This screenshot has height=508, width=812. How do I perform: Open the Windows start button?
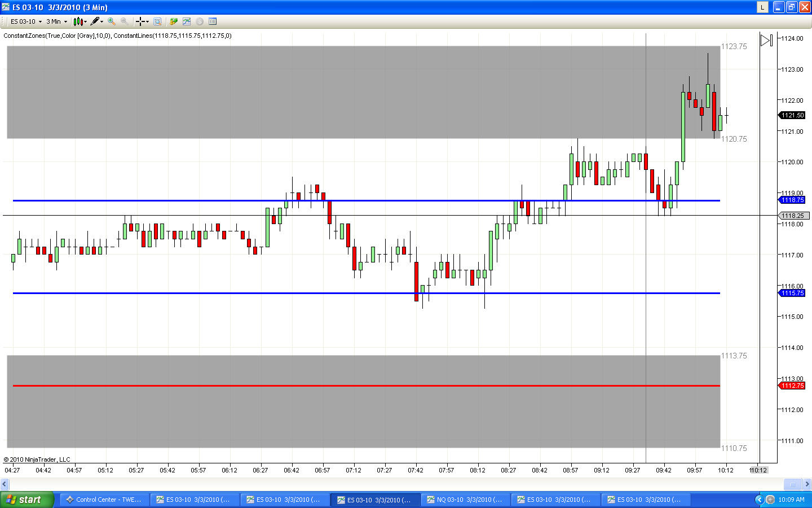(x=27, y=500)
